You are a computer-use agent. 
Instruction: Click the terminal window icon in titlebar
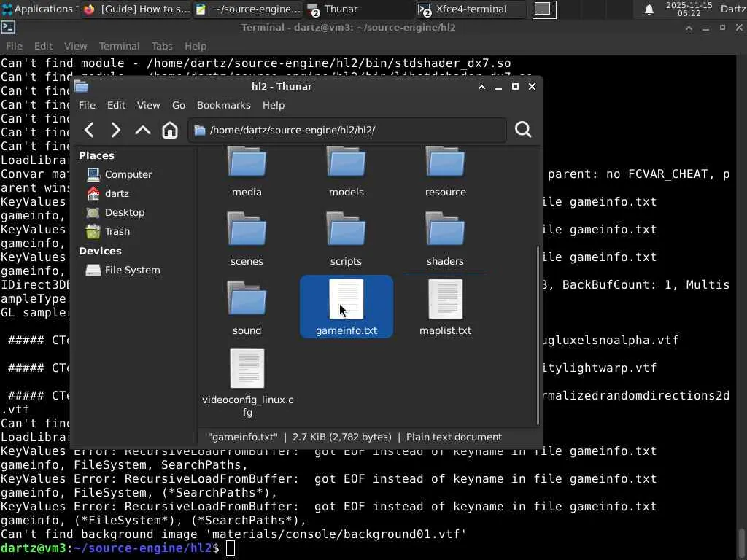tap(7, 27)
